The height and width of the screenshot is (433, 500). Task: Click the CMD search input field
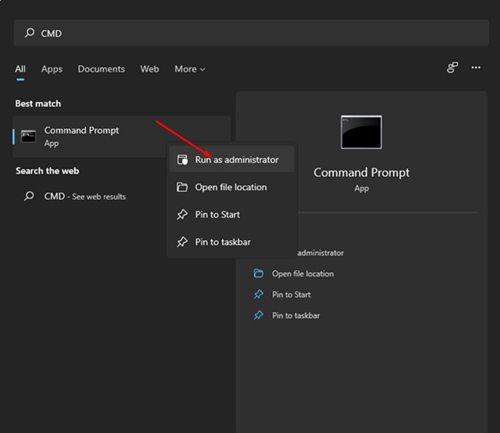pyautogui.click(x=251, y=33)
